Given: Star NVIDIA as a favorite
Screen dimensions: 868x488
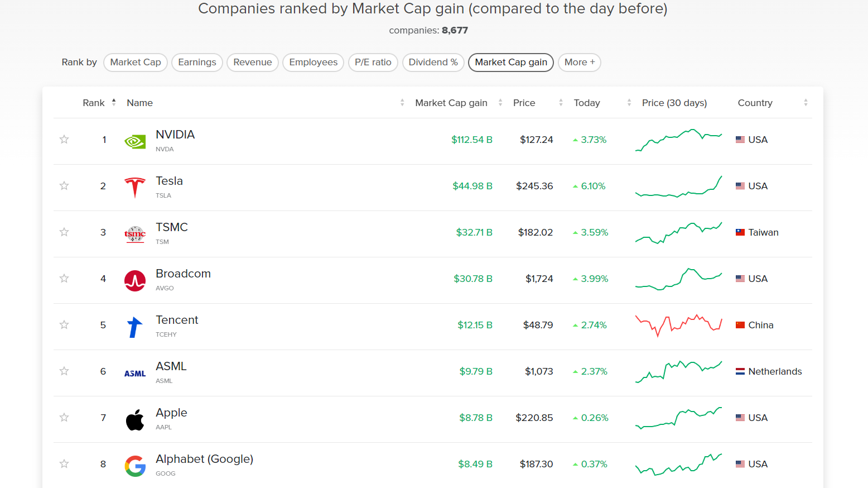Looking at the screenshot, I should point(64,139).
